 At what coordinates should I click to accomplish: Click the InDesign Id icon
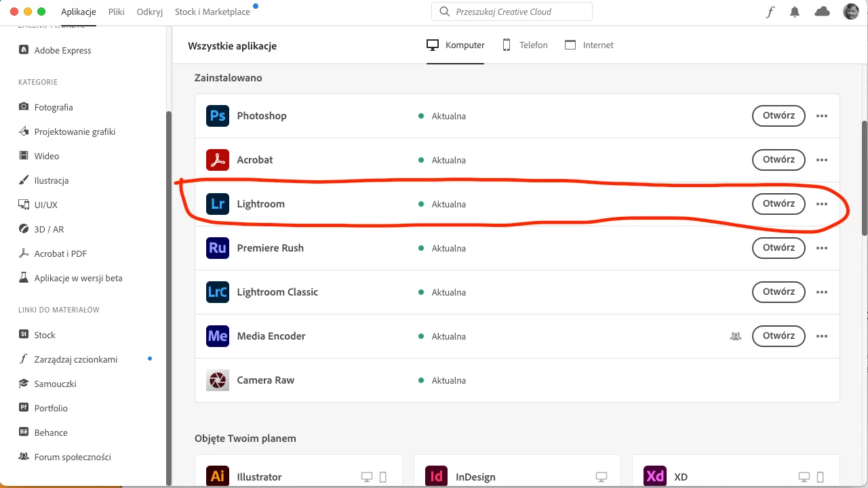[437, 476]
